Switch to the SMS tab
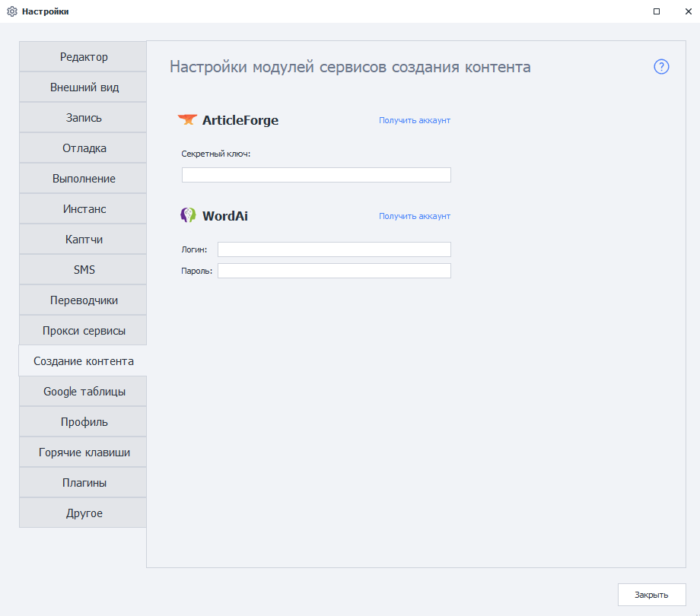This screenshot has width=700, height=616. [84, 270]
